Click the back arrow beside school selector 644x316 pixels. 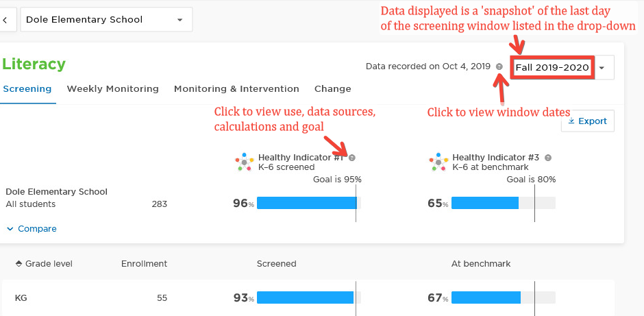point(5,20)
